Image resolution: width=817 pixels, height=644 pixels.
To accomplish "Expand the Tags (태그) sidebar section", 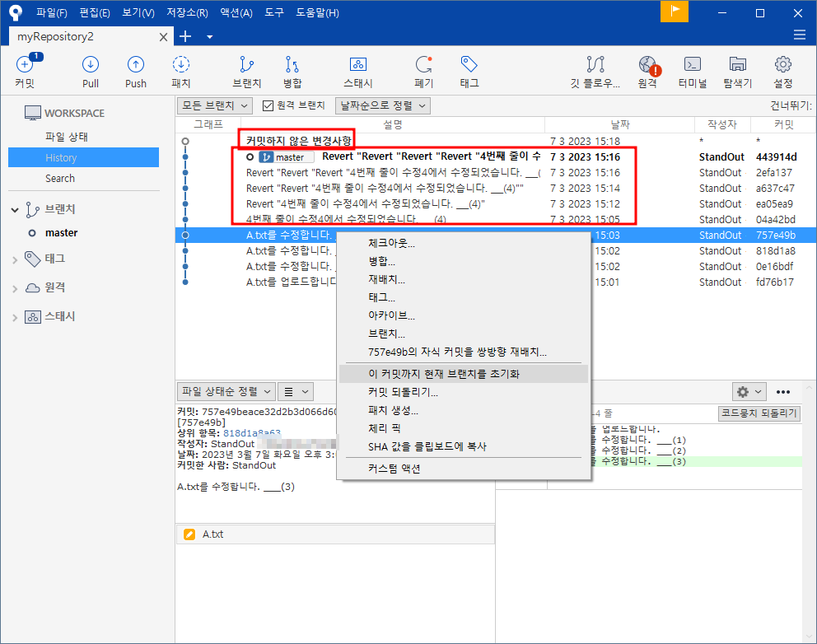I will 15,259.
